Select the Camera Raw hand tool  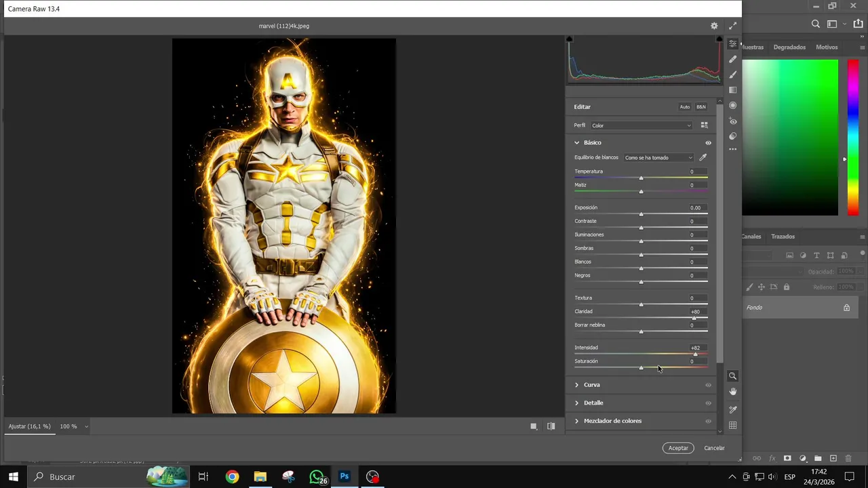[732, 392]
